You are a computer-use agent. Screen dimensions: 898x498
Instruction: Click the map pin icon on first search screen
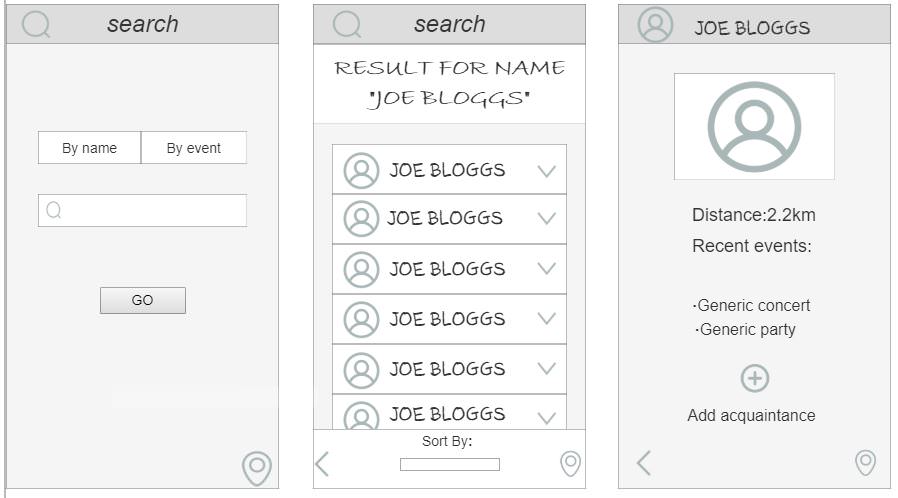pyautogui.click(x=257, y=468)
